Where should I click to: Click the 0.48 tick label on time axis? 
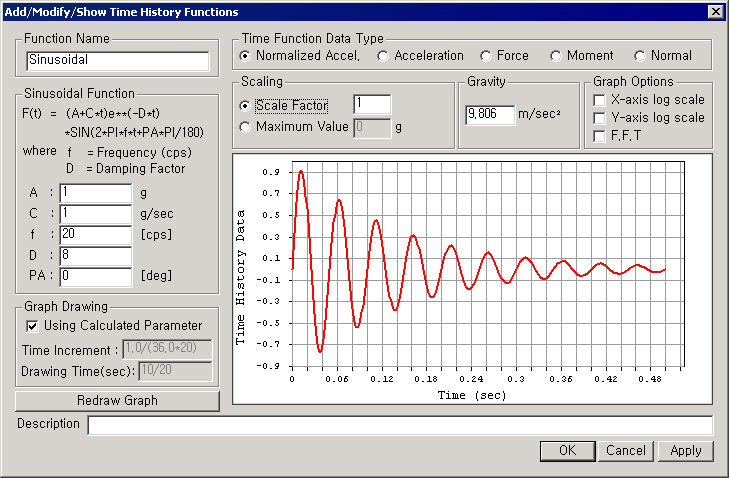click(650, 379)
